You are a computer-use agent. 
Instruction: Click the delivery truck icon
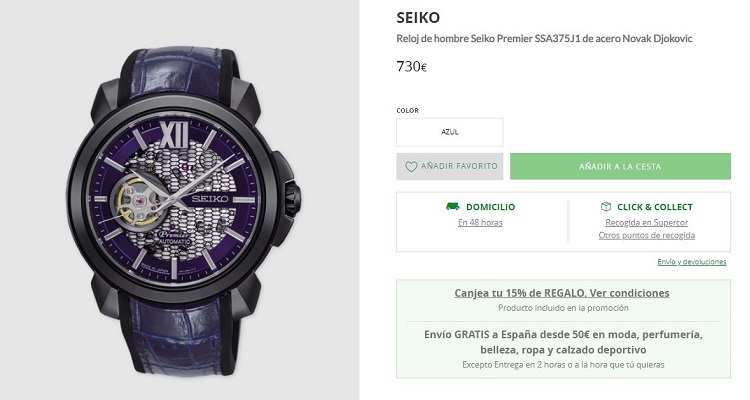pyautogui.click(x=453, y=207)
